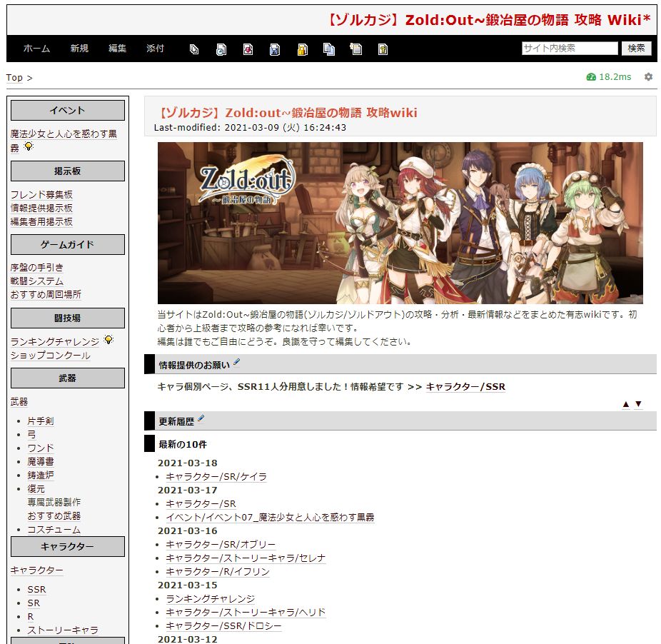Open the Top breadcrumb link

[14, 78]
